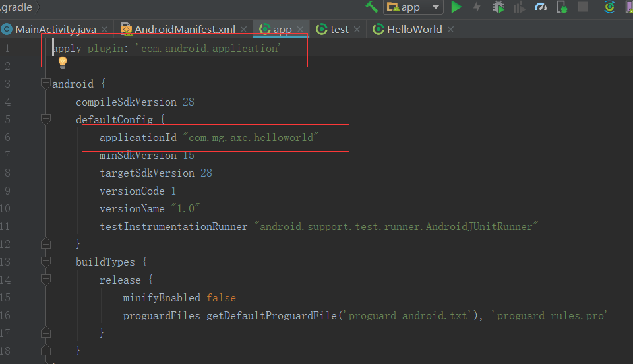Switch to AndroidManifest.xml tab
633x364 pixels.
(185, 30)
